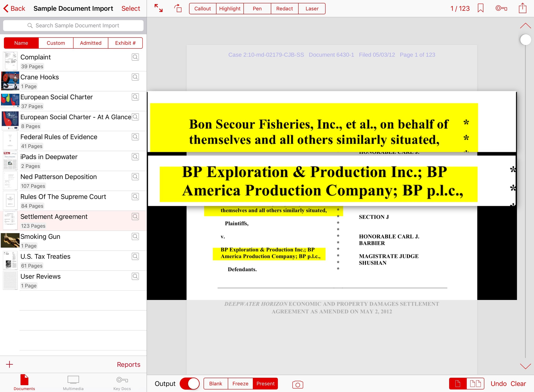Image resolution: width=534 pixels, height=392 pixels.
Task: Focus the Search Sample Document Import field
Action: tap(73, 25)
